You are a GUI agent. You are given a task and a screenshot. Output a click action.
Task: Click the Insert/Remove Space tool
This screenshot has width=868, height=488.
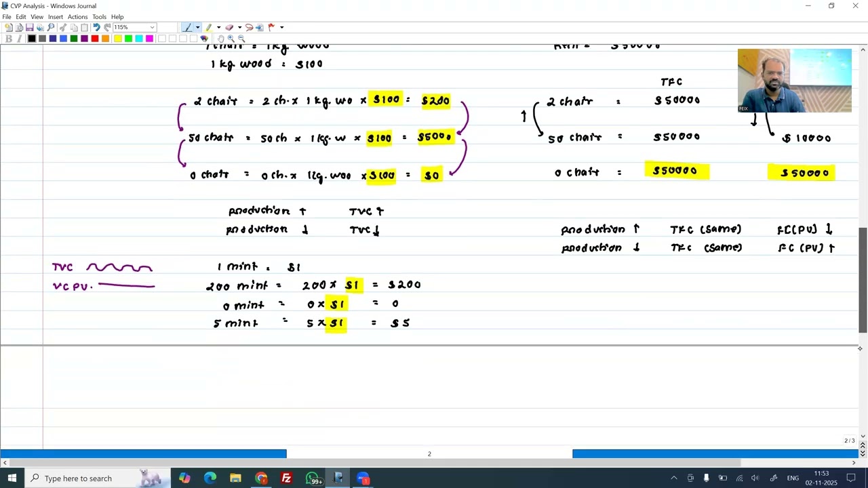point(259,27)
